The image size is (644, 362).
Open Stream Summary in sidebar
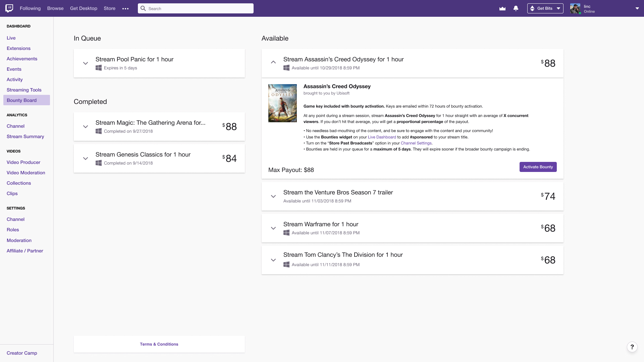click(x=25, y=136)
